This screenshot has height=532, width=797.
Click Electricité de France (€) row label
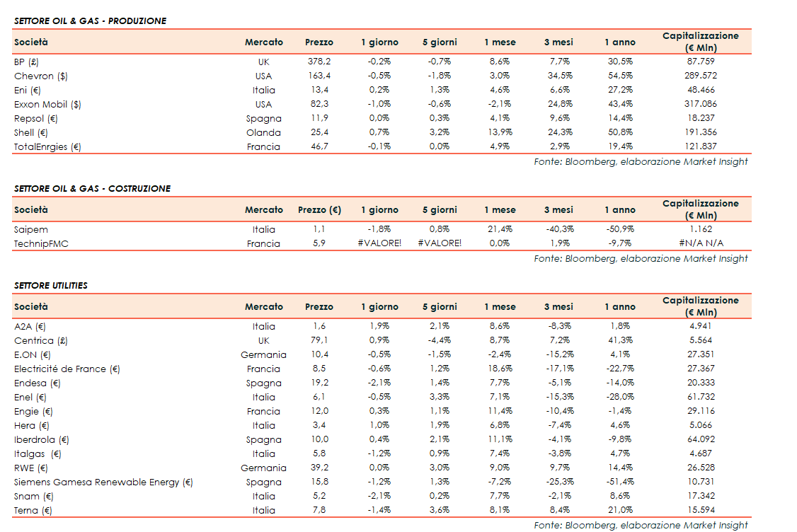coord(67,369)
